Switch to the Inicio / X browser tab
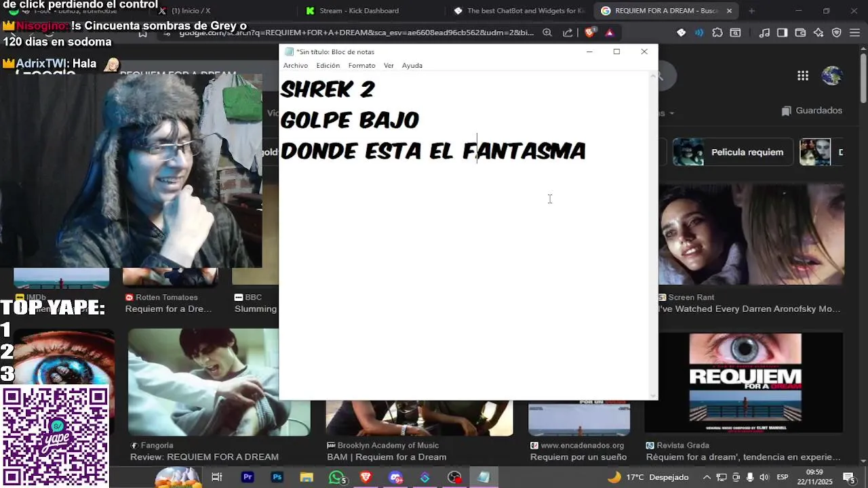 (190, 11)
